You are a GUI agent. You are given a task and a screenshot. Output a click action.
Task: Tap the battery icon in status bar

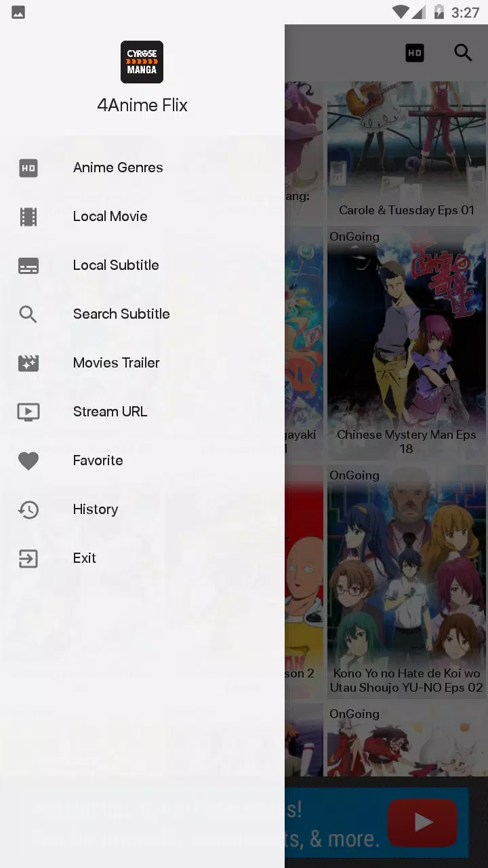point(439,12)
